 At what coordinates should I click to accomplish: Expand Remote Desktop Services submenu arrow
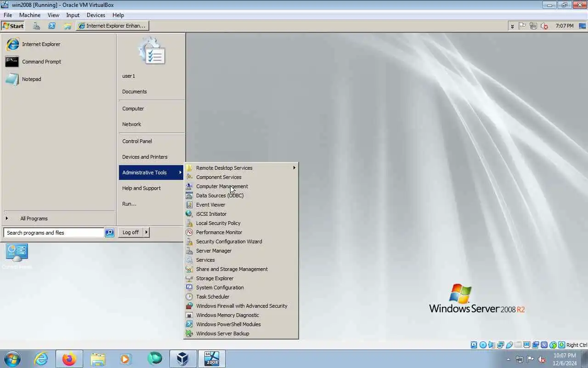coord(294,168)
